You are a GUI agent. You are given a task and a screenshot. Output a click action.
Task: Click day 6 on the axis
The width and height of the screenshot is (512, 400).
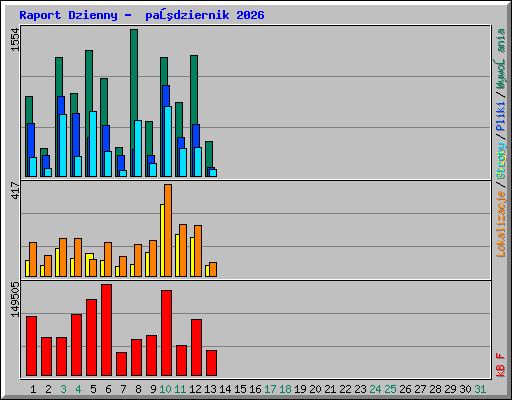(108, 389)
